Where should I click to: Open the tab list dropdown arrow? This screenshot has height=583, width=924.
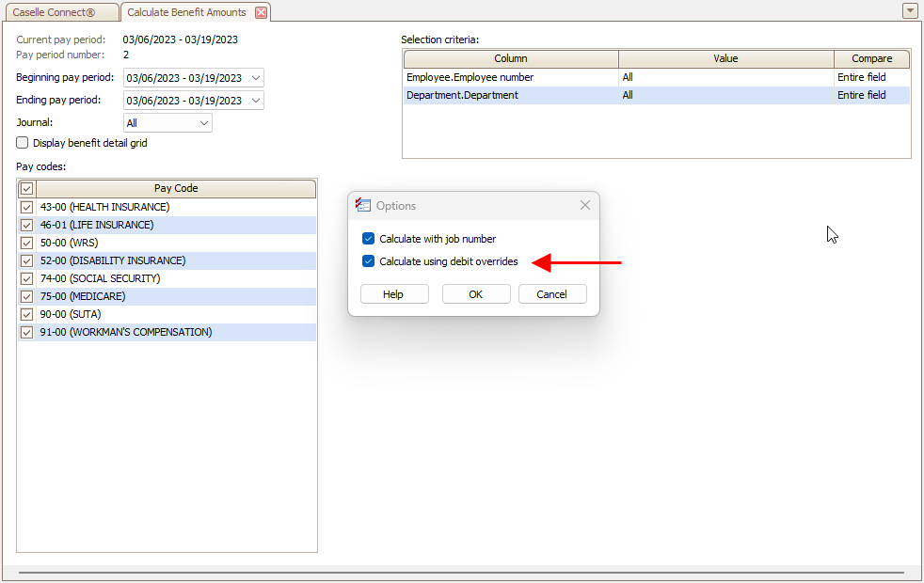(x=910, y=10)
